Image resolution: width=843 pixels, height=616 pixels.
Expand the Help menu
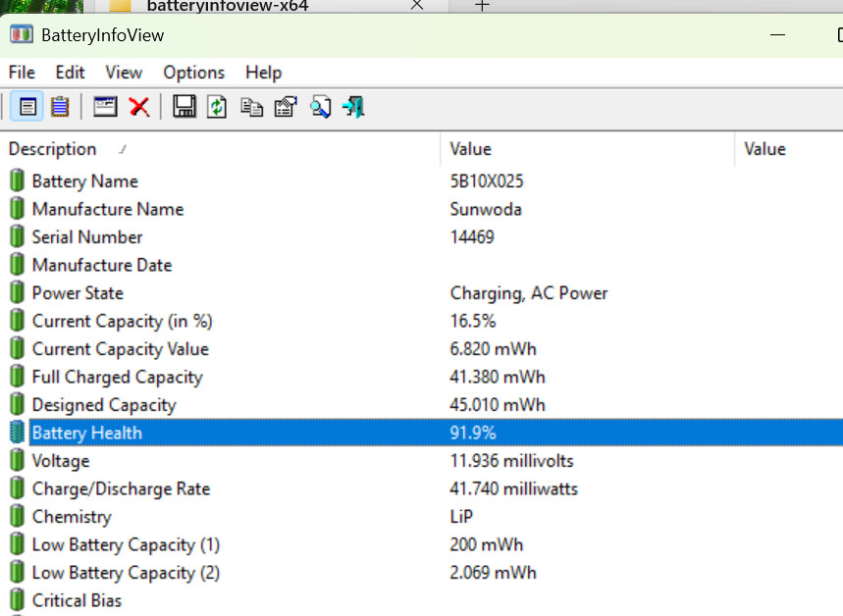(x=263, y=73)
